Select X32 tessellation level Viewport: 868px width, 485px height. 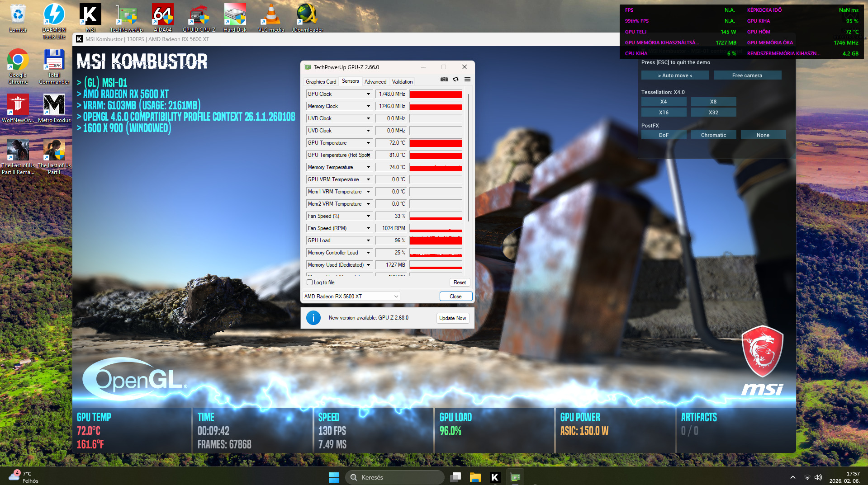pyautogui.click(x=713, y=113)
